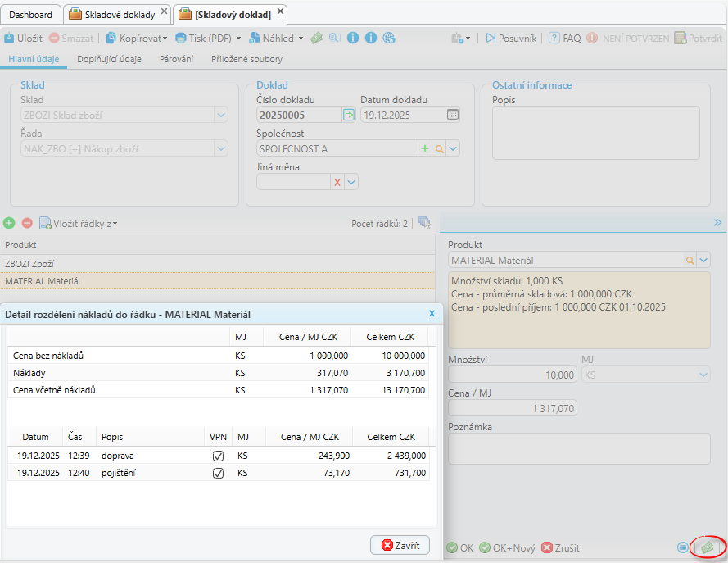The height and width of the screenshot is (563, 728).
Task: Open the calendar picker for Datum dokladu
Action: 453,115
